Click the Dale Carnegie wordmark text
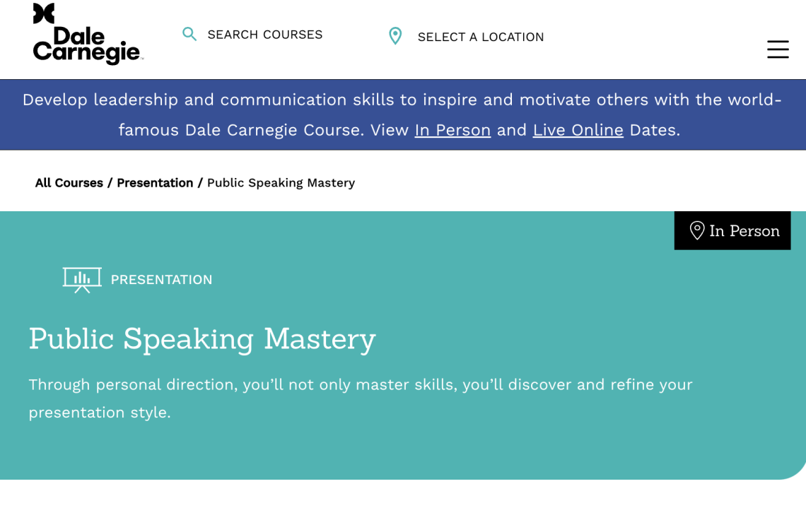This screenshot has height=532, width=806. click(87, 48)
